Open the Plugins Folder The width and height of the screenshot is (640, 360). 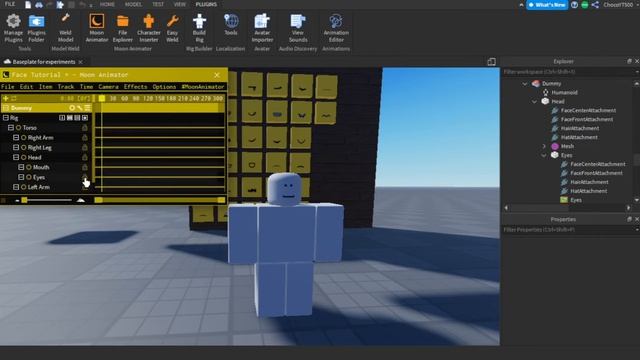(36, 28)
